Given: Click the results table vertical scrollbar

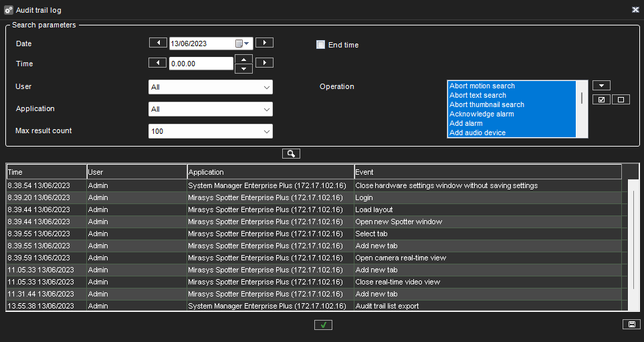Looking at the screenshot, I should coord(633,239).
